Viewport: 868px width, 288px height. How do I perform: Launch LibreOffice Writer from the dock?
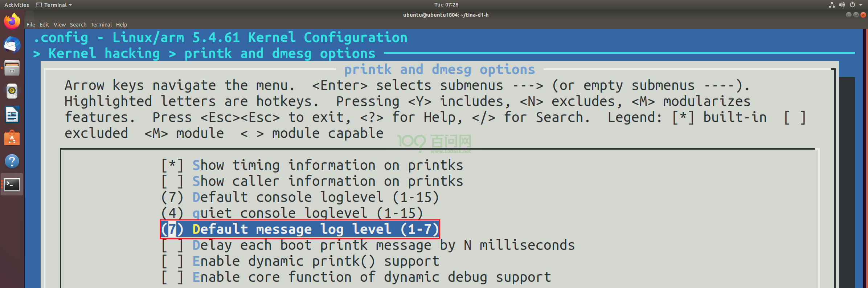tap(12, 115)
